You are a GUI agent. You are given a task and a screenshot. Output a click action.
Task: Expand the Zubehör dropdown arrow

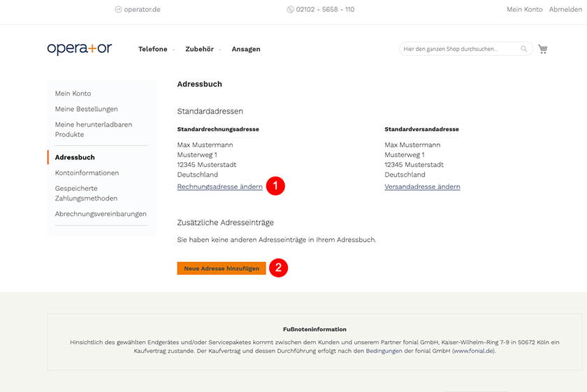pyautogui.click(x=219, y=50)
